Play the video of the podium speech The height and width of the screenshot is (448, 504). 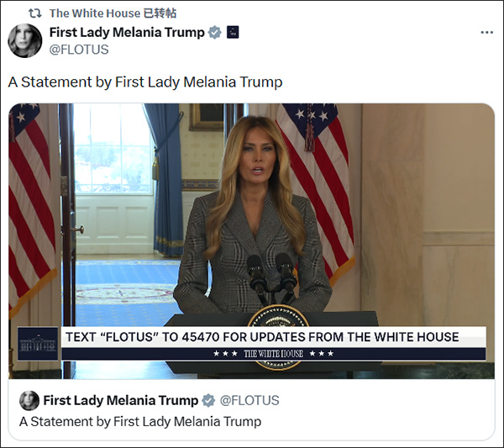(251, 241)
